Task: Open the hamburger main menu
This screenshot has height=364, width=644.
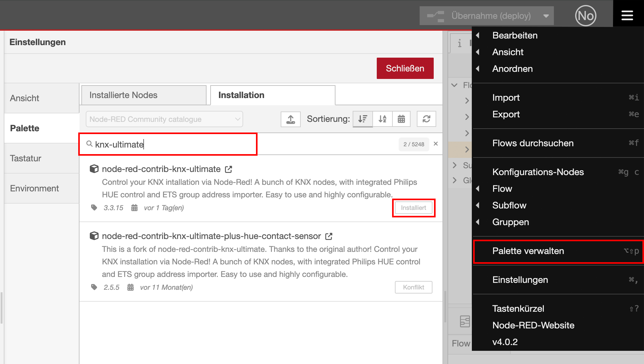Action: (627, 15)
